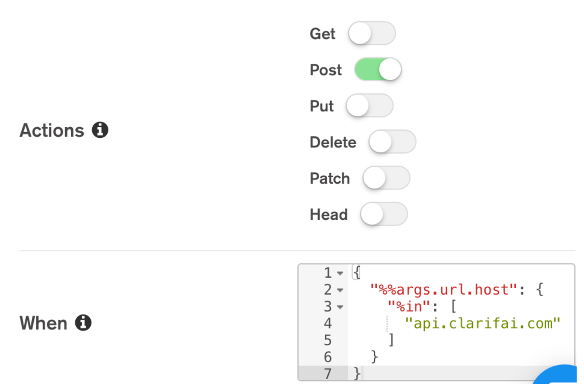
Task: Select line number 7 in the gutter
Action: point(327,374)
